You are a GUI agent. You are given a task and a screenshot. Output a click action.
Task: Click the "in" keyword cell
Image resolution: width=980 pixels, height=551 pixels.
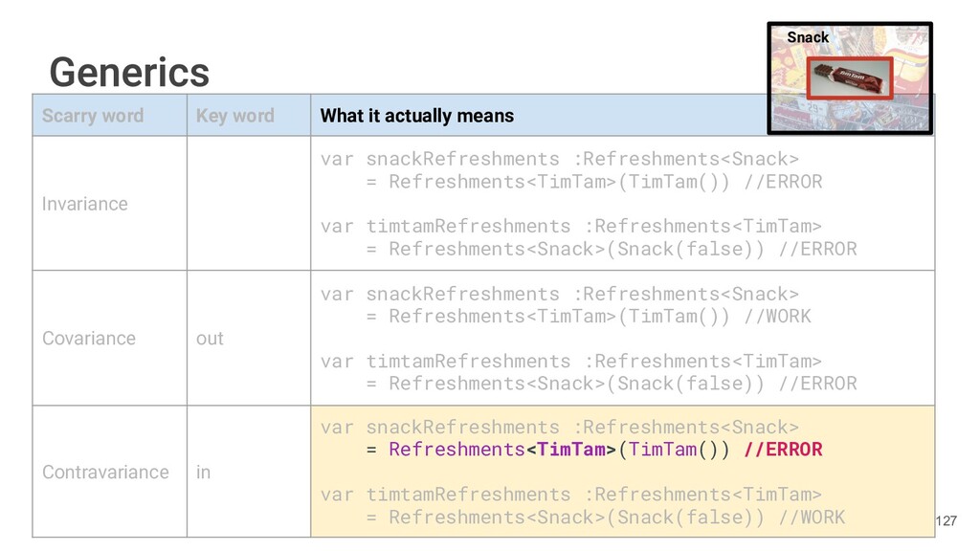[x=203, y=473]
